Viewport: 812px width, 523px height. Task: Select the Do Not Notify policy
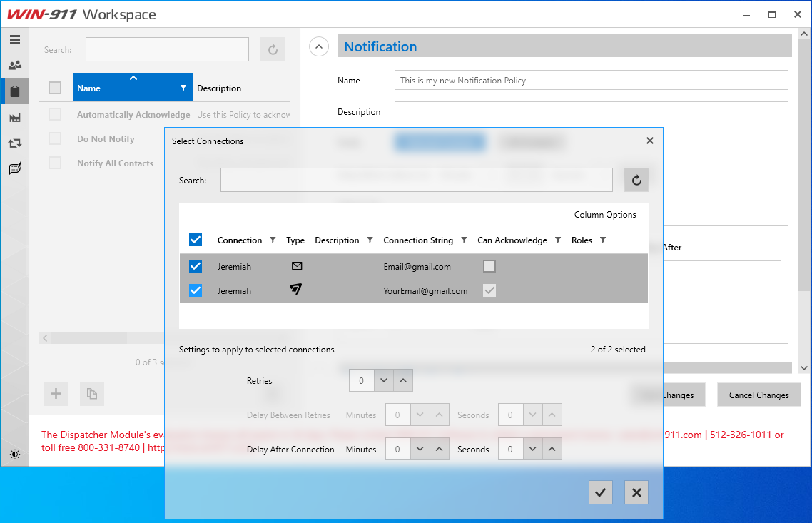point(106,138)
